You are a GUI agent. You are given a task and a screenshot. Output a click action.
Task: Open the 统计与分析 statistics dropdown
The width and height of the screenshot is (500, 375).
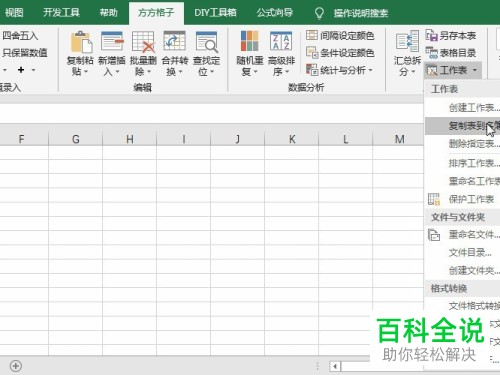click(x=339, y=70)
